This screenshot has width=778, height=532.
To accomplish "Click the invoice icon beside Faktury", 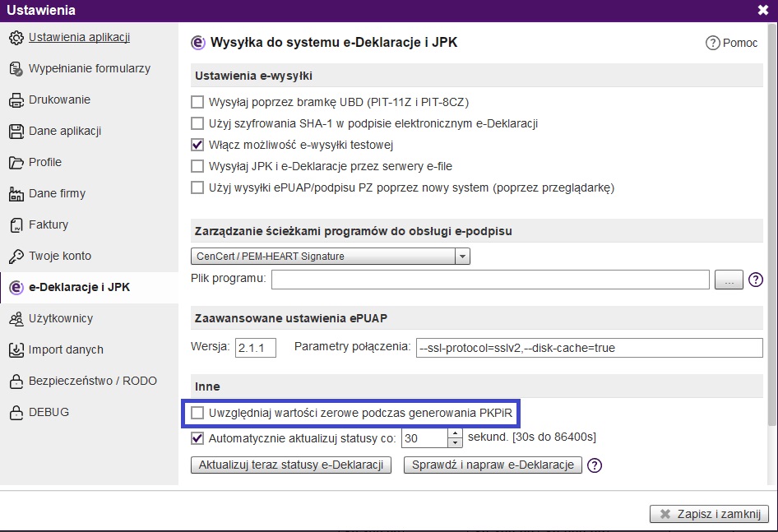I will (16, 225).
